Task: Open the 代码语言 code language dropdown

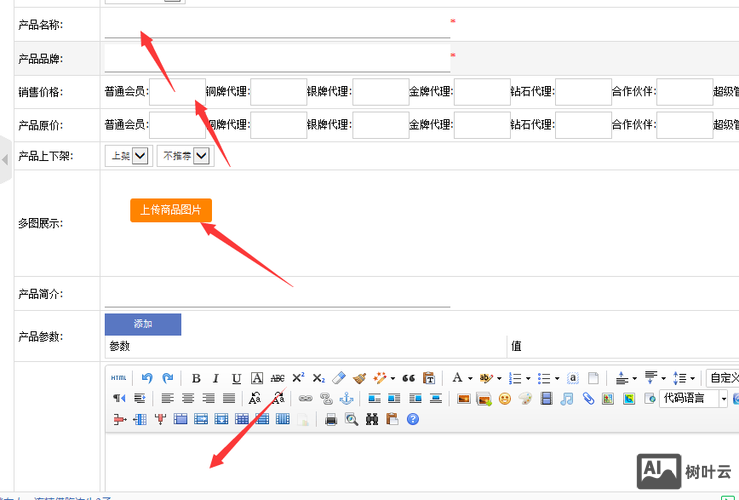Action: point(724,398)
